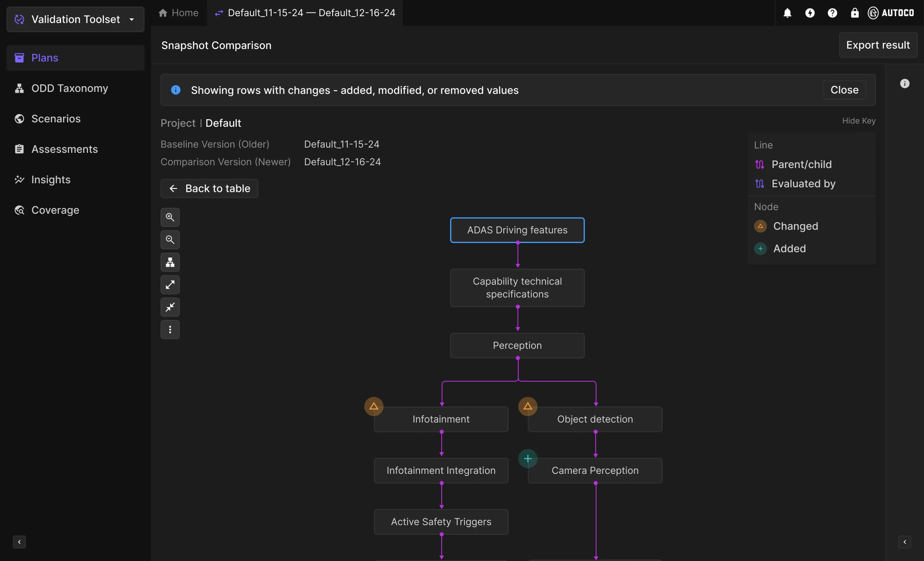Open the Plans section in sidebar
924x561 pixels.
pos(75,58)
